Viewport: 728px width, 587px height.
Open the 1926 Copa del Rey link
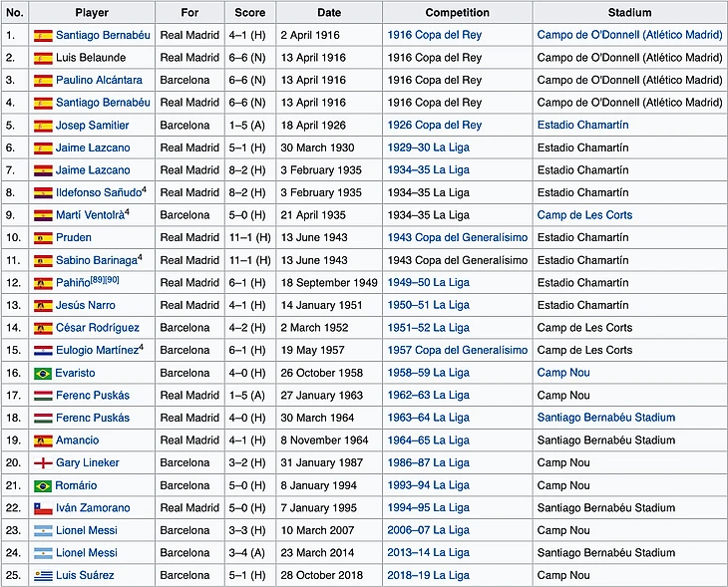435,126
